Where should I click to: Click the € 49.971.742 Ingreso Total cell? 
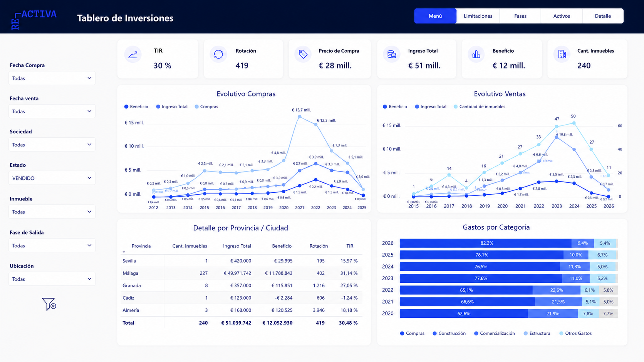pyautogui.click(x=237, y=273)
